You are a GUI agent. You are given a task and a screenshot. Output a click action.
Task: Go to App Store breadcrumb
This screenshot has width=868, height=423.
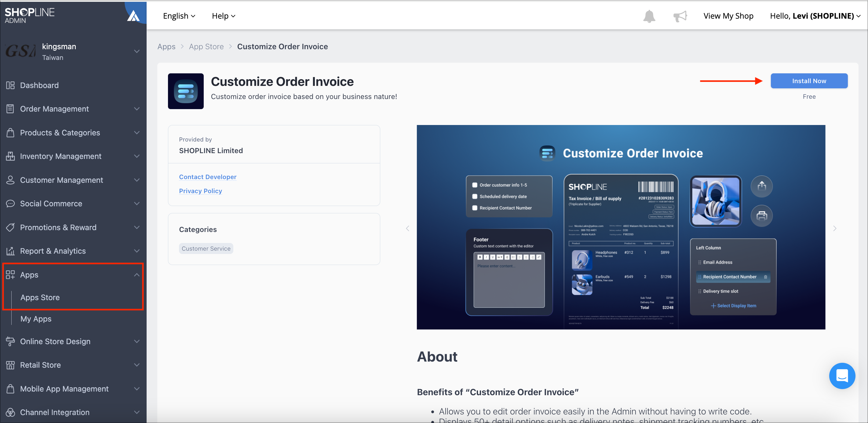point(206,46)
